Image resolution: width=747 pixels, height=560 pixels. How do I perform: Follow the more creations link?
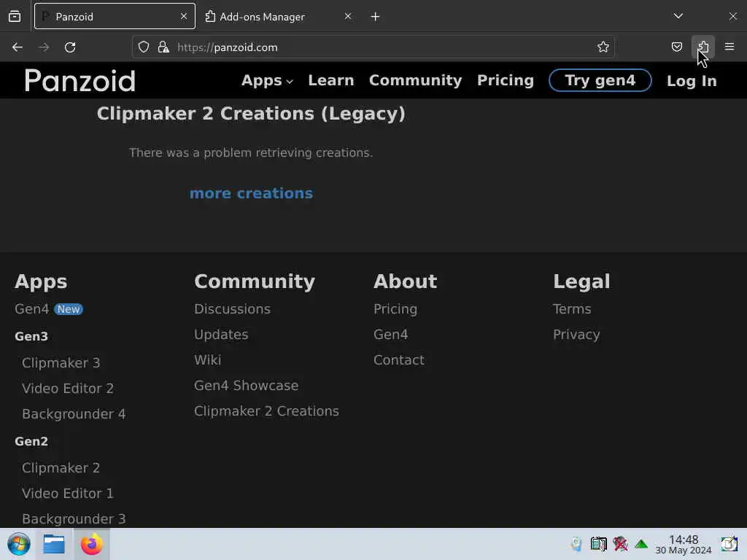pos(251,193)
